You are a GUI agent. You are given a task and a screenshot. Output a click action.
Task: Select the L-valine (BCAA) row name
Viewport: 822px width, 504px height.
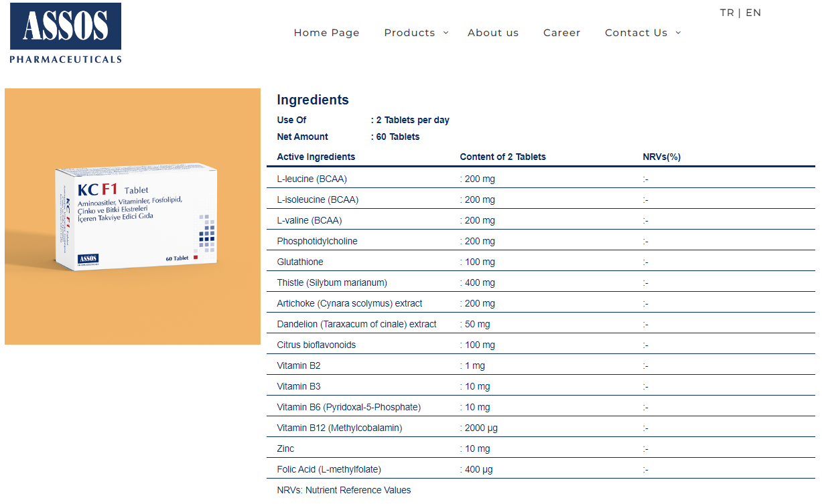(310, 221)
